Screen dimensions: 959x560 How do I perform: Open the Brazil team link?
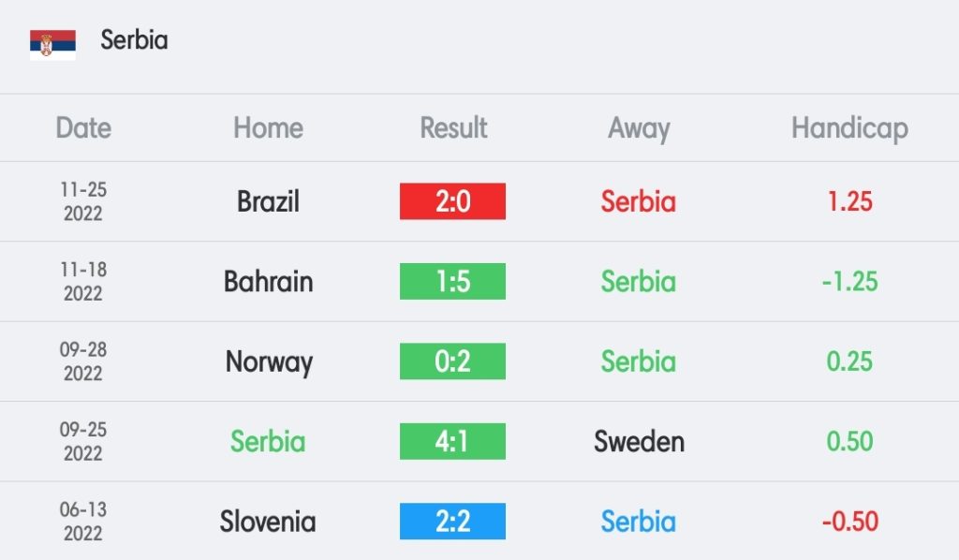point(268,201)
